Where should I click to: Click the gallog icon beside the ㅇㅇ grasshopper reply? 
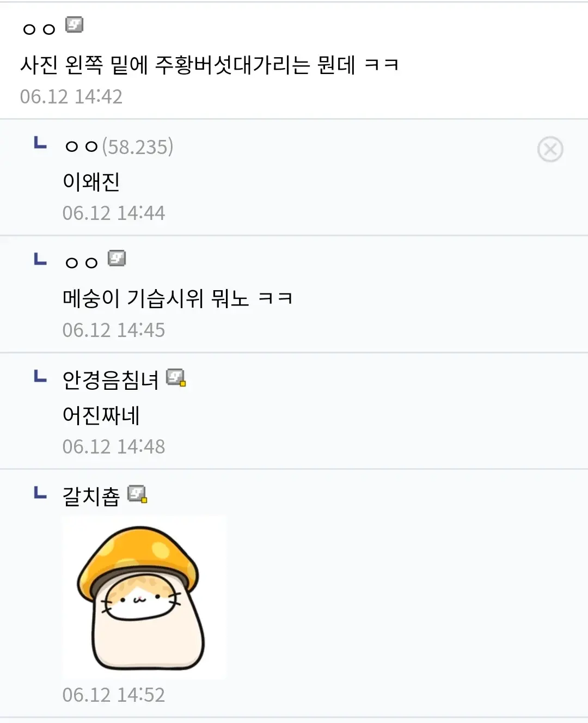117,258
